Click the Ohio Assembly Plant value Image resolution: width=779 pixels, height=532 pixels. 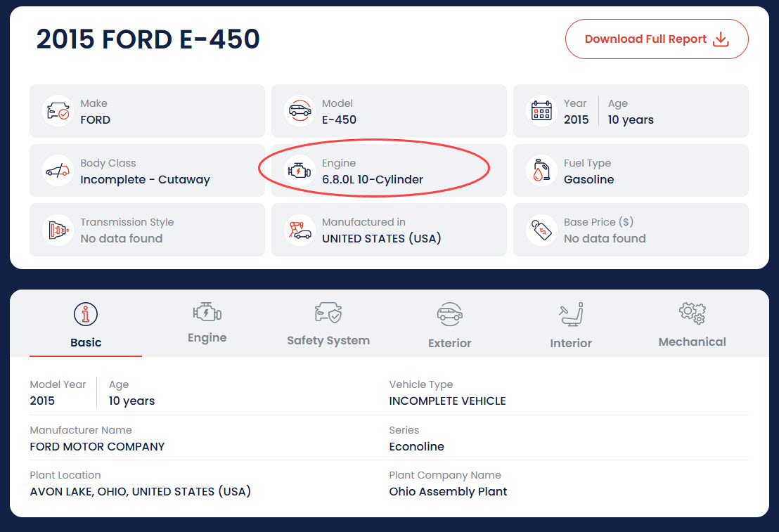(x=448, y=492)
